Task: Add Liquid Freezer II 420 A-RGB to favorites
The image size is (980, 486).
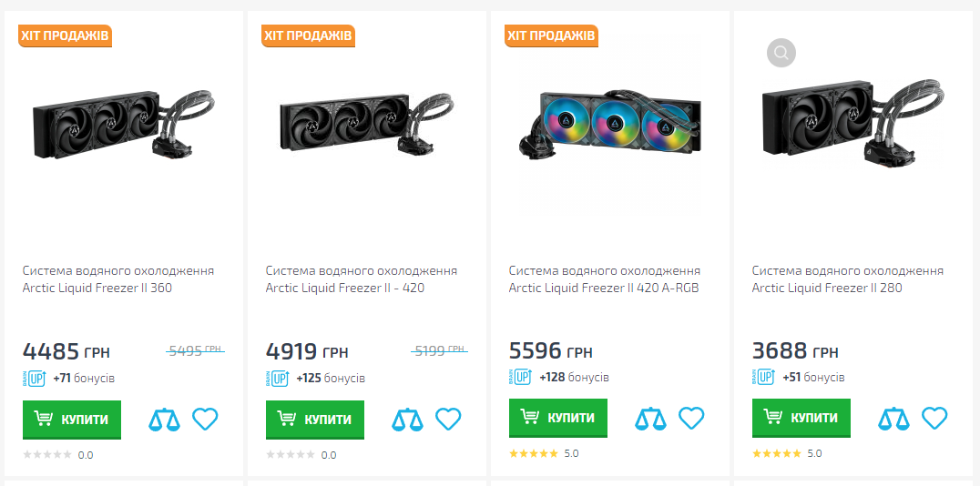Action: click(692, 419)
